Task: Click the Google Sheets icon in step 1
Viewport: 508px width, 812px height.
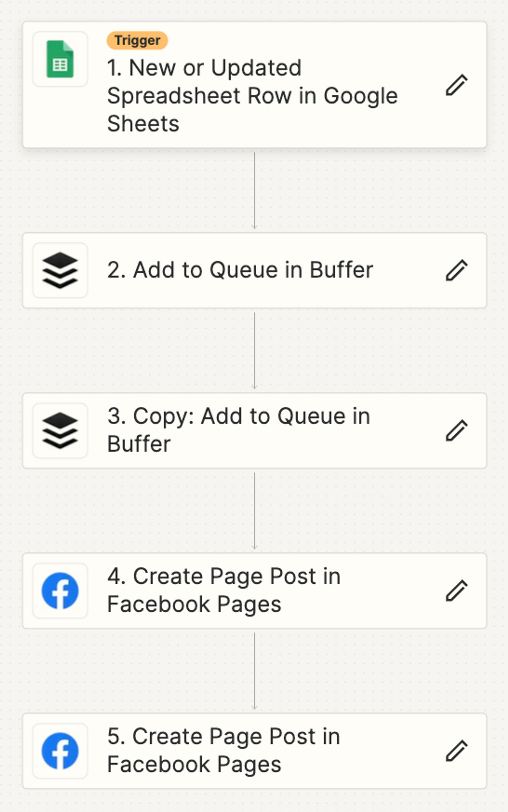Action: [x=60, y=59]
